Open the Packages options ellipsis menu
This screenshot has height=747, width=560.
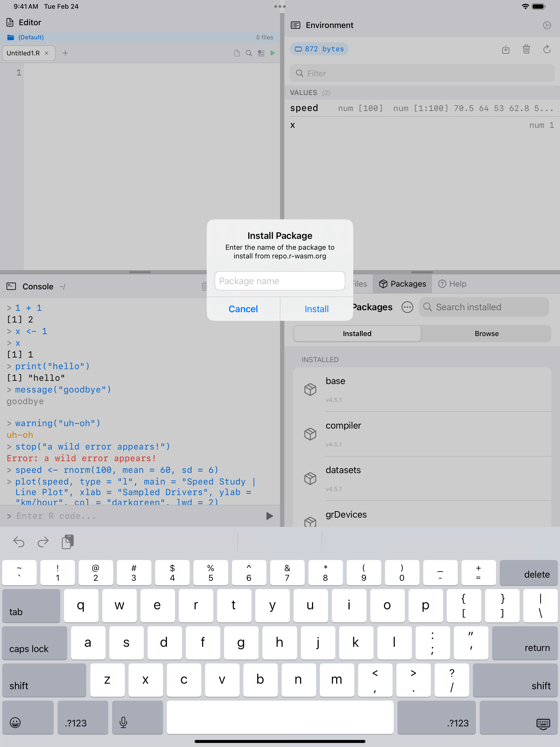407,307
